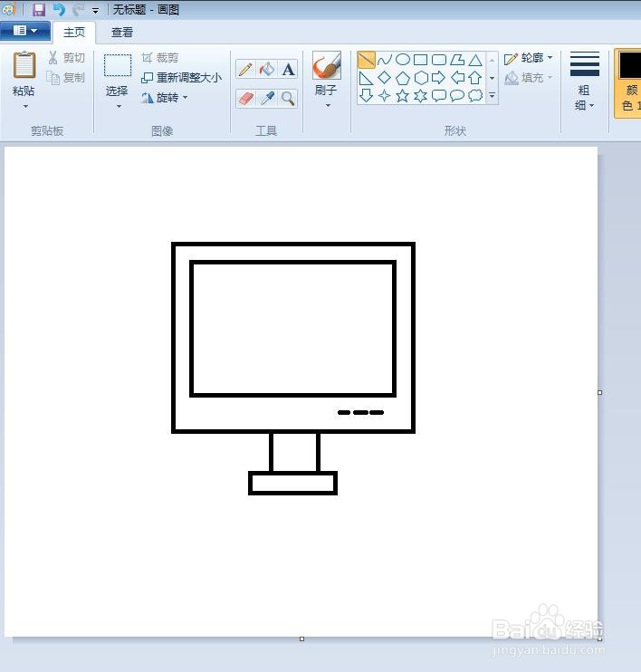
Task: Select the Diamond shape
Action: point(385,78)
